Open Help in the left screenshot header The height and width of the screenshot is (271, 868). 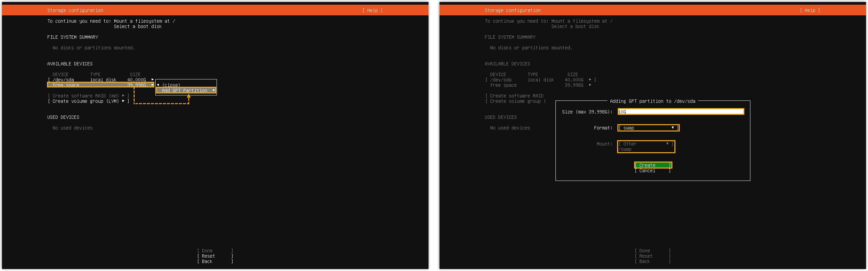372,10
